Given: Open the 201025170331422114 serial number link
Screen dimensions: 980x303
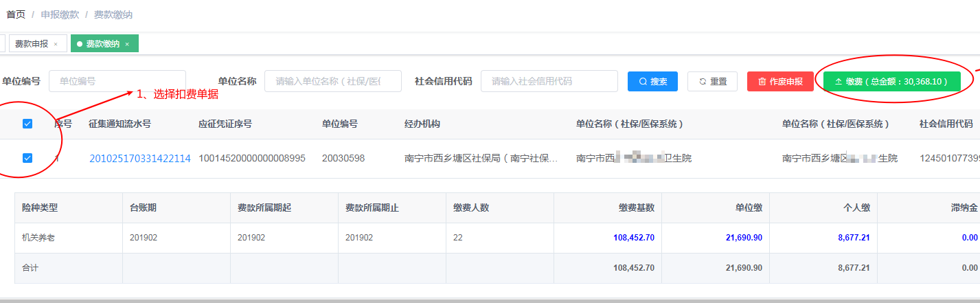Looking at the screenshot, I should (x=139, y=159).
